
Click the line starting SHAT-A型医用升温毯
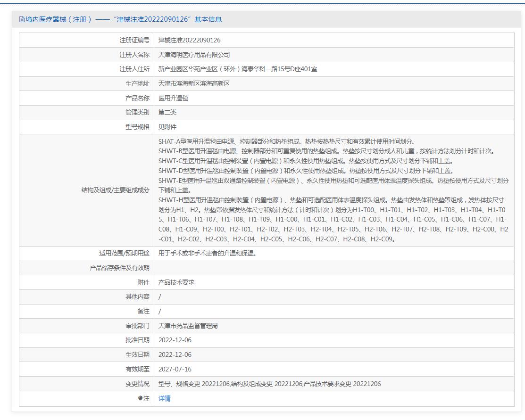[287, 141]
